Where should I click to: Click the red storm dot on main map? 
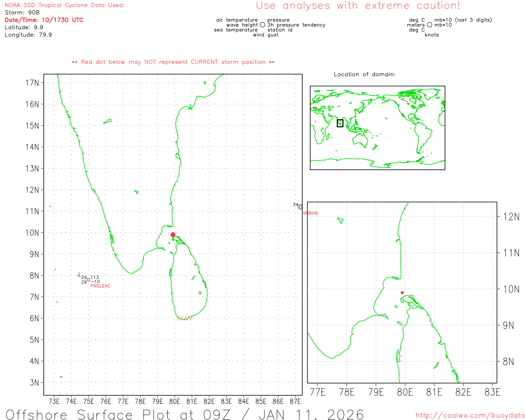(x=173, y=235)
